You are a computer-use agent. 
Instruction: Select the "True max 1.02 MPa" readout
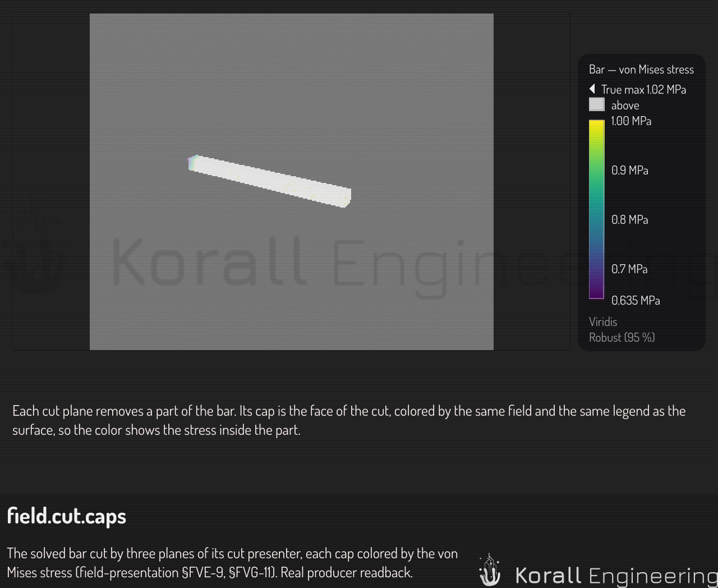pos(643,90)
